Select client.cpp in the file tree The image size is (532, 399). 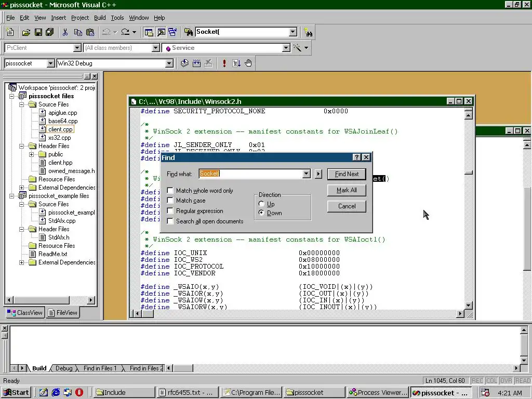pos(60,129)
